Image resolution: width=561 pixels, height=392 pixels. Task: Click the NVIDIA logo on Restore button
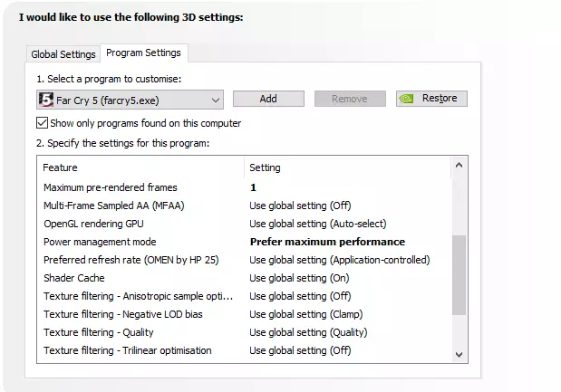(x=409, y=99)
